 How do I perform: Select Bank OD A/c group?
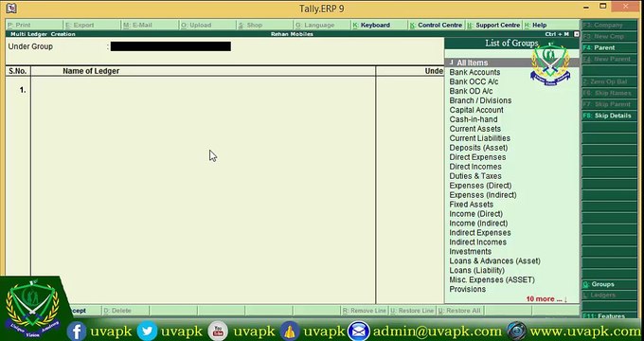tap(471, 91)
